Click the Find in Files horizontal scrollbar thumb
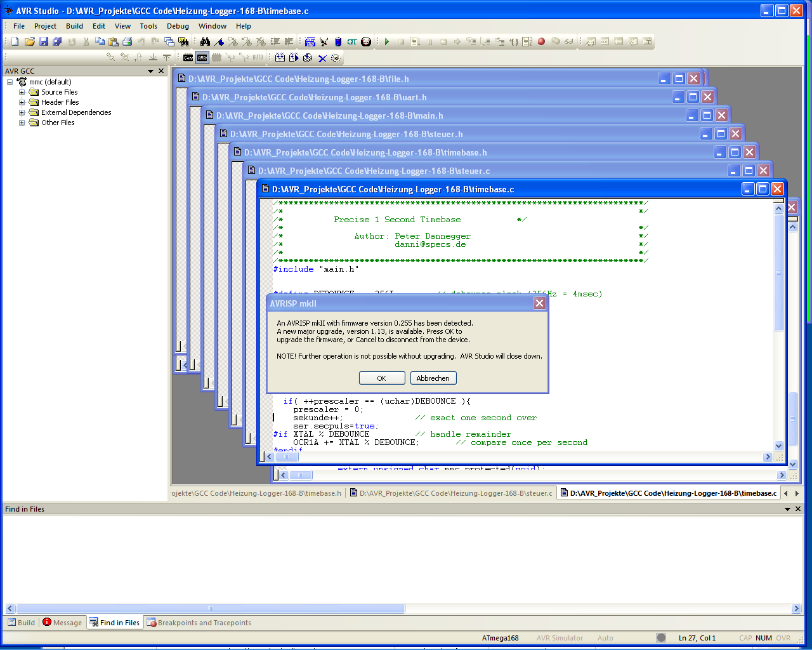 point(211,609)
